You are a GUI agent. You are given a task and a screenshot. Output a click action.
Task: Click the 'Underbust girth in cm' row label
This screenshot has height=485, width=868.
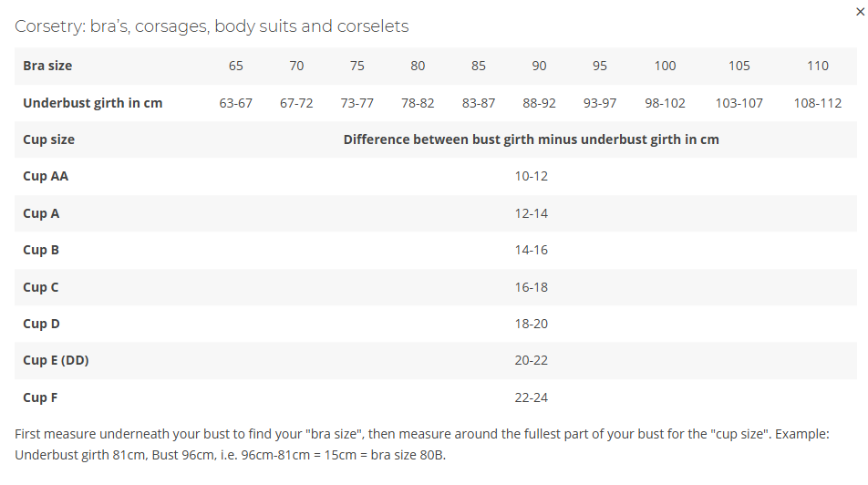point(93,103)
